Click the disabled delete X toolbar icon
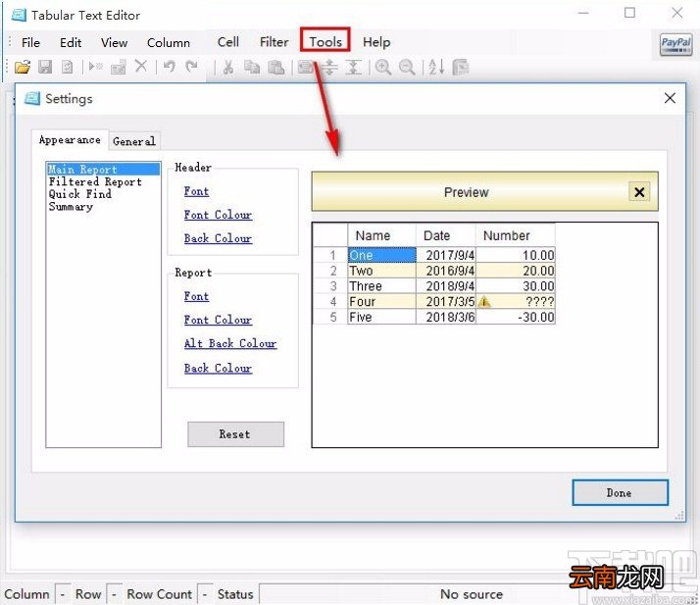Screen dimensions: 700x605 pos(141,66)
